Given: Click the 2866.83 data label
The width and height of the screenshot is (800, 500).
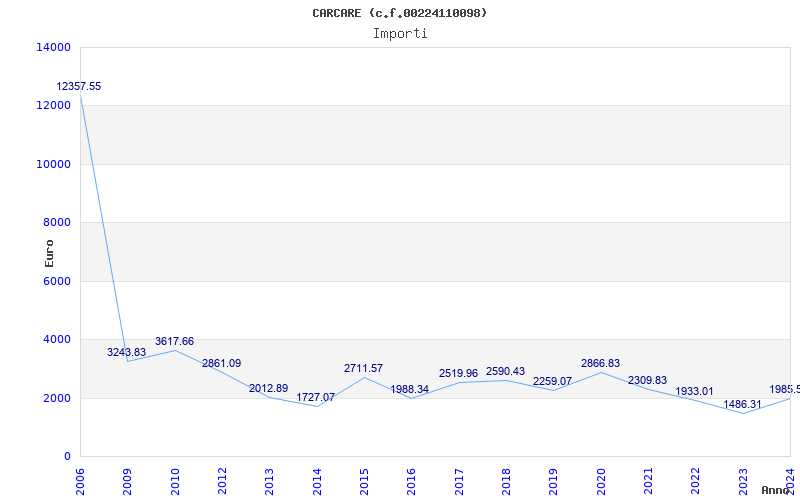Looking at the screenshot, I should point(601,363).
